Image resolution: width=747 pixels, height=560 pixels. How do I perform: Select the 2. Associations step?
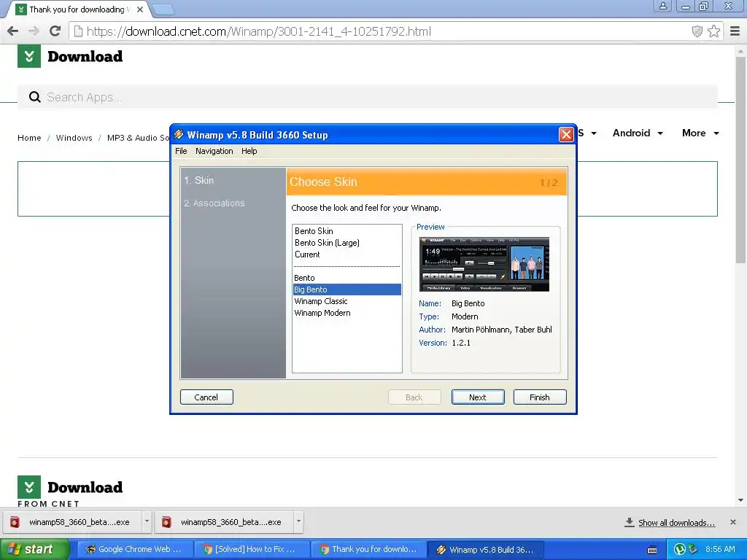pos(214,203)
